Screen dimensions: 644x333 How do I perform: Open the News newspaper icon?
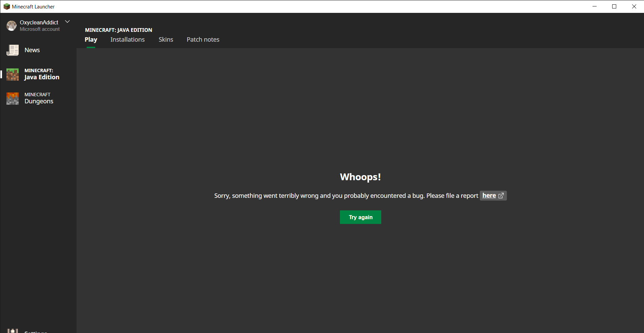[13, 50]
